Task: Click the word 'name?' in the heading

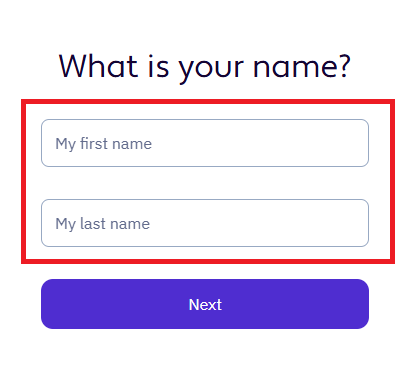Action: point(302,67)
